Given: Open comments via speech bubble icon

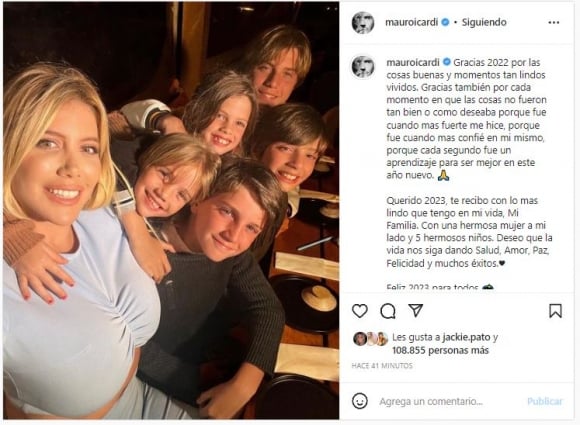Looking at the screenshot, I should [388, 311].
